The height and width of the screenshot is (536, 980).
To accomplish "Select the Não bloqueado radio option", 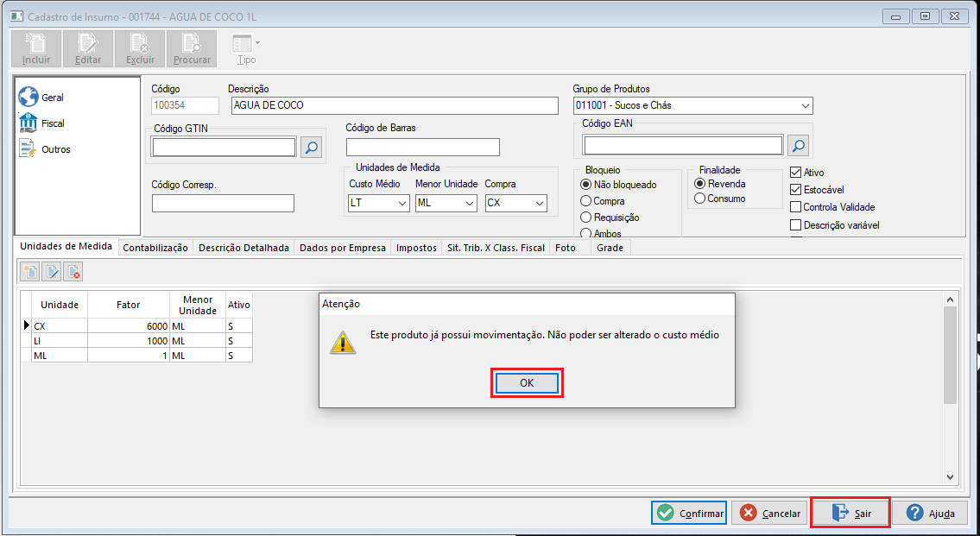I will (x=619, y=185).
